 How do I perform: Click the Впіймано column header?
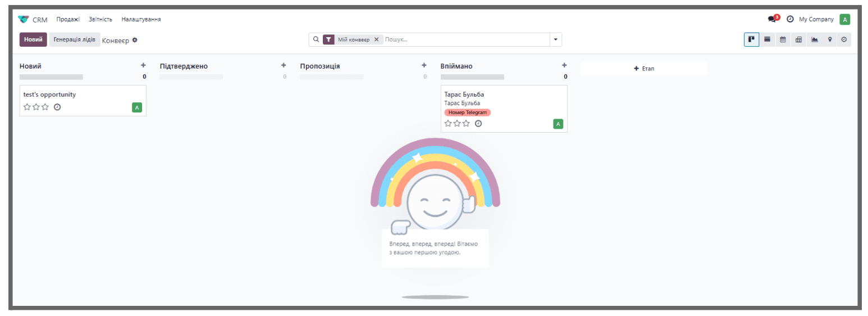456,66
